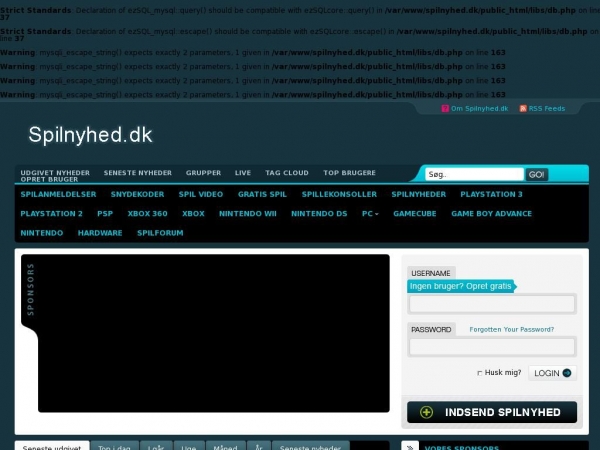Switch to the Måned tab
Viewport: 600px width, 450px height.
pyautogui.click(x=225, y=446)
